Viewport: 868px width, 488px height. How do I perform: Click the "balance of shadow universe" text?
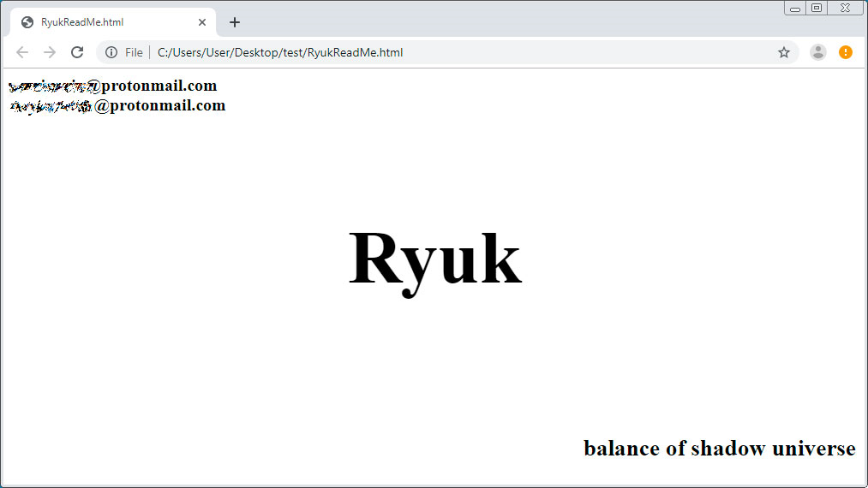click(x=719, y=448)
